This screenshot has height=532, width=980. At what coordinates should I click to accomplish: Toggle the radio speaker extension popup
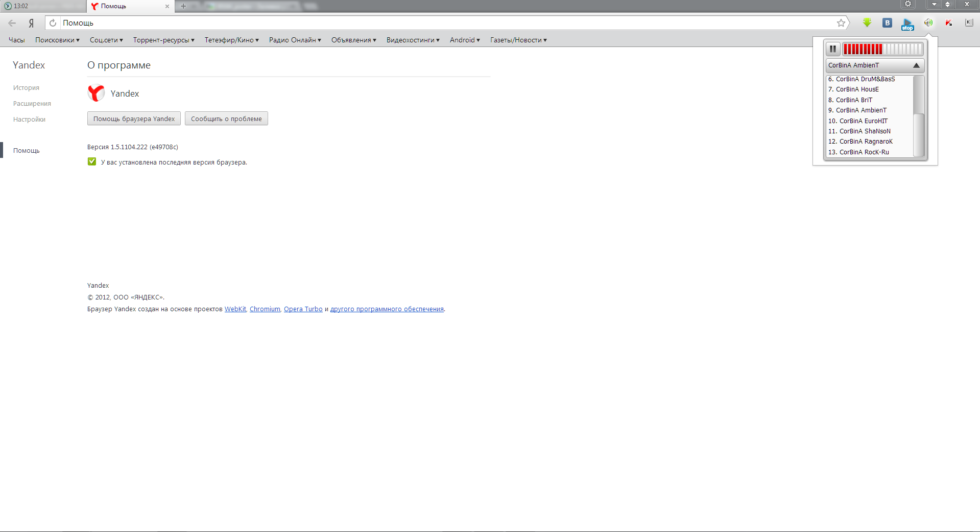928,23
